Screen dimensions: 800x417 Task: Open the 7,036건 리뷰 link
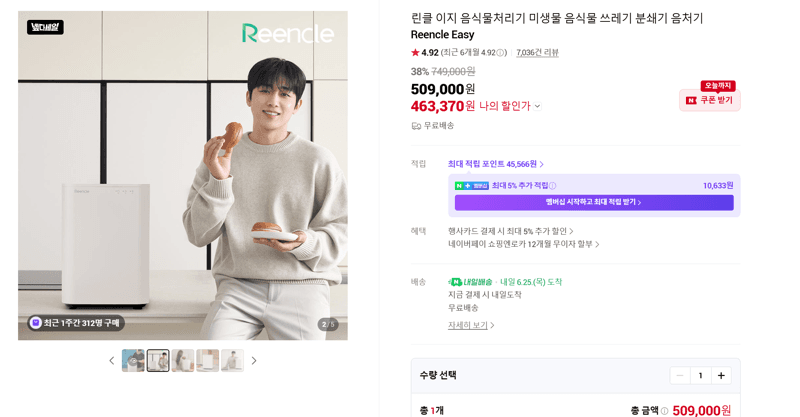click(x=537, y=53)
